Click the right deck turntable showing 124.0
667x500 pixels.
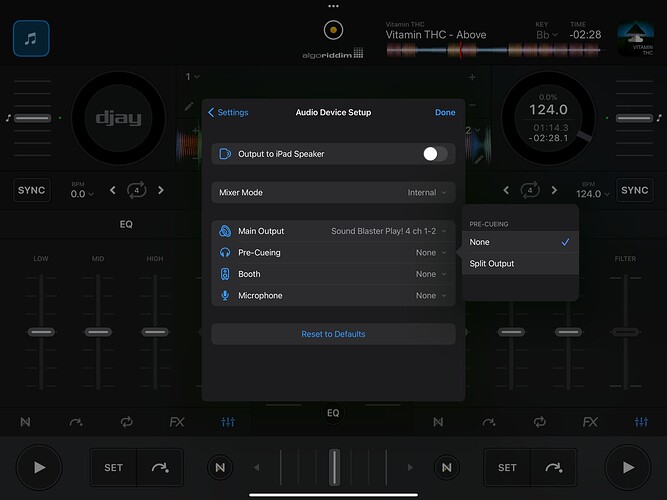point(548,118)
